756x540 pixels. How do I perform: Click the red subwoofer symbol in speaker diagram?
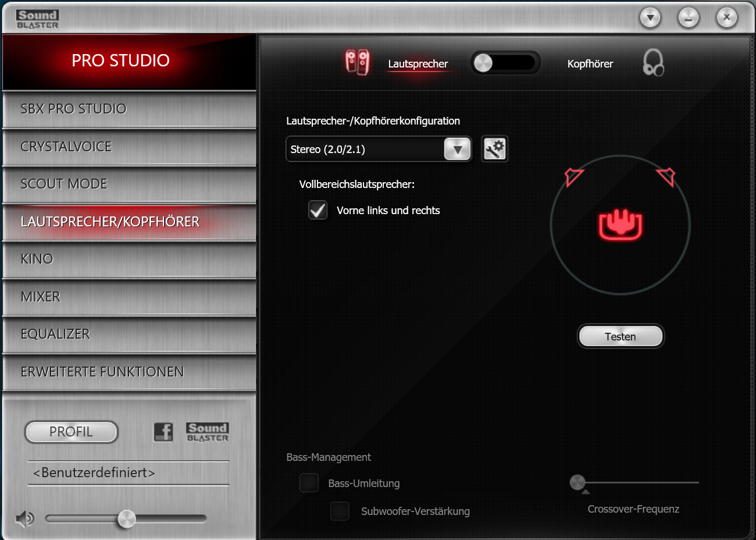pyautogui.click(x=619, y=226)
